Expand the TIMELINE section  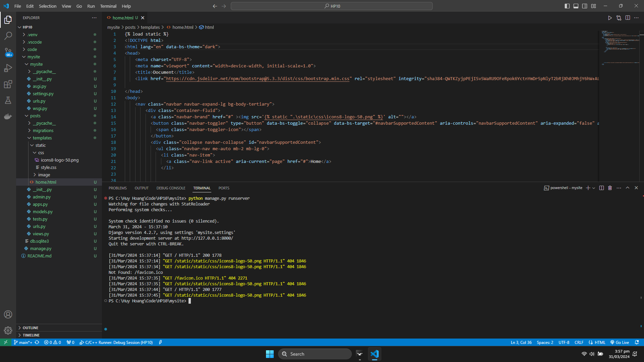pyautogui.click(x=59, y=335)
